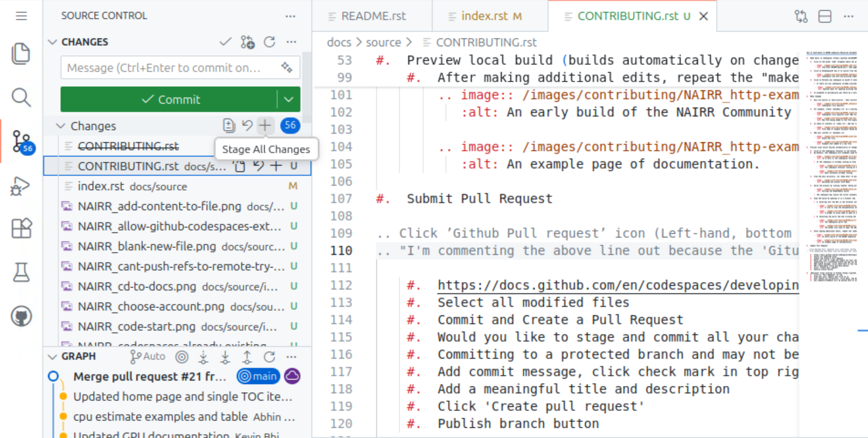Click the green Commit button
This screenshot has height=438, width=868.
(x=170, y=100)
